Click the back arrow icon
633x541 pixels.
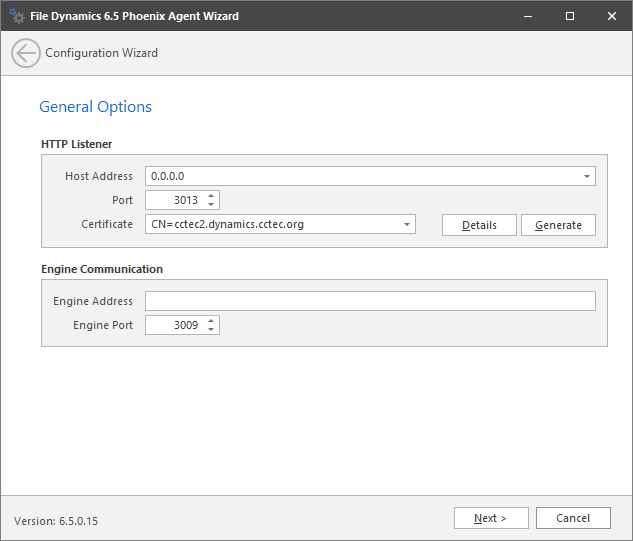click(x=26, y=53)
